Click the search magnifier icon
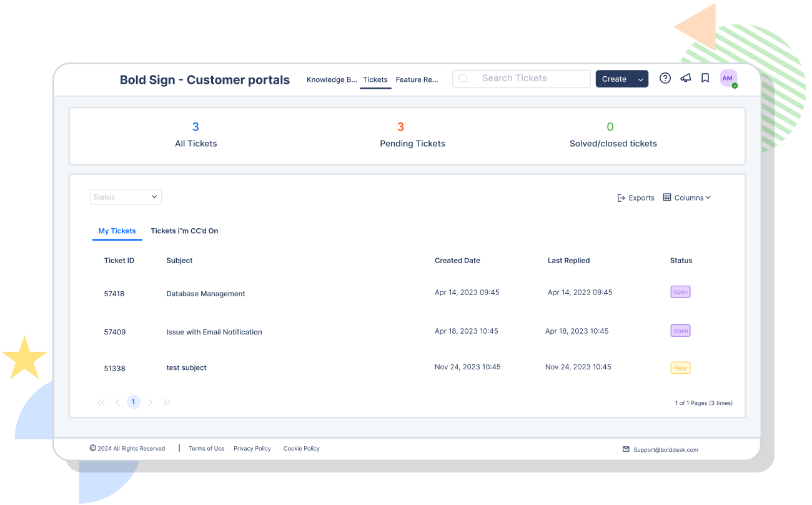The height and width of the screenshot is (505, 812). point(463,79)
